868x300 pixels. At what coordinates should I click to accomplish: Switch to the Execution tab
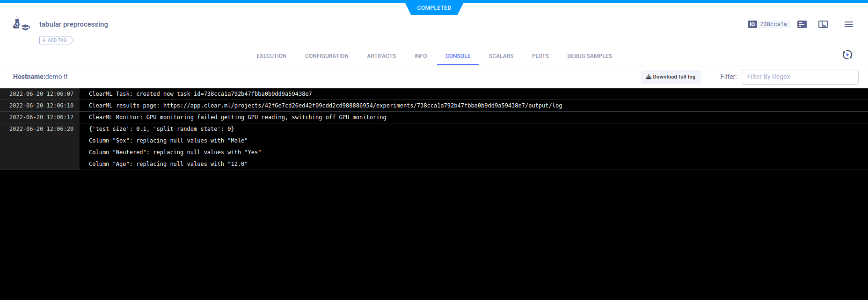point(271,56)
